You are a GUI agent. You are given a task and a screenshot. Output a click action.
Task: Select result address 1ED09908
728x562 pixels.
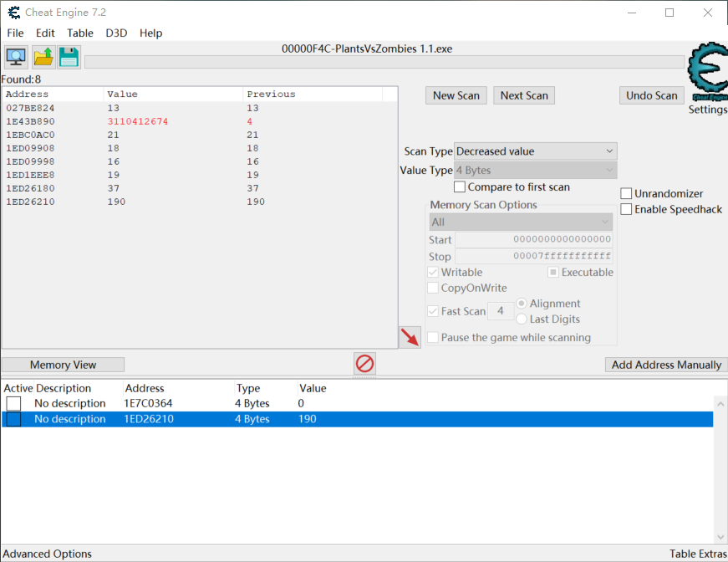(30, 149)
